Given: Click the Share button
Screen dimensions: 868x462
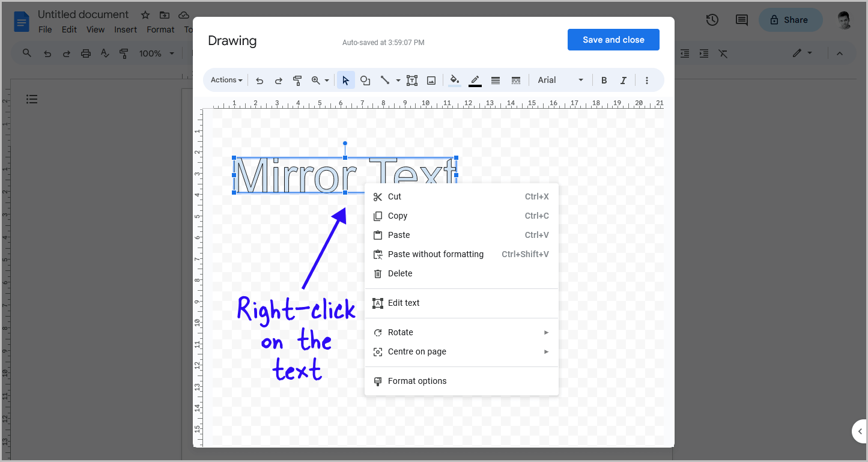Looking at the screenshot, I should (789, 20).
